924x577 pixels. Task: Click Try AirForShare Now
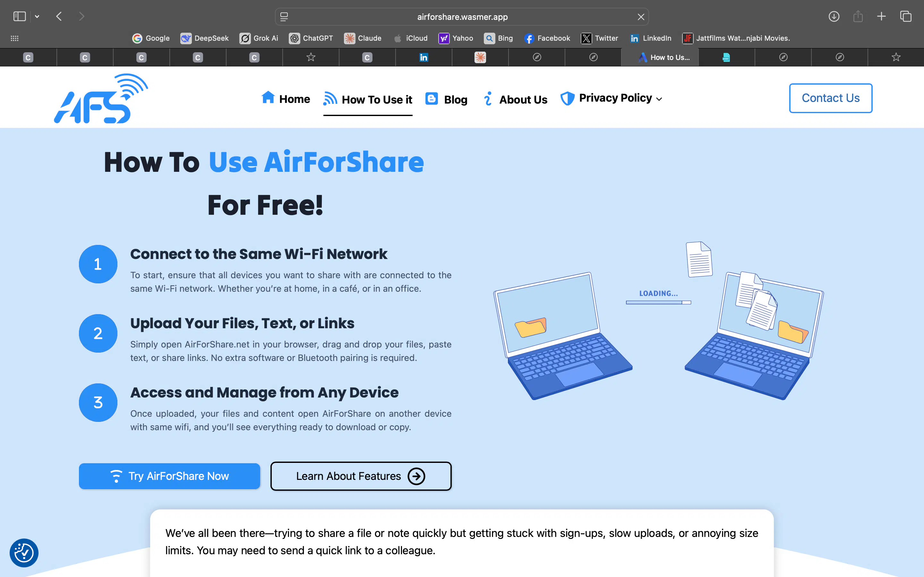[x=169, y=476]
